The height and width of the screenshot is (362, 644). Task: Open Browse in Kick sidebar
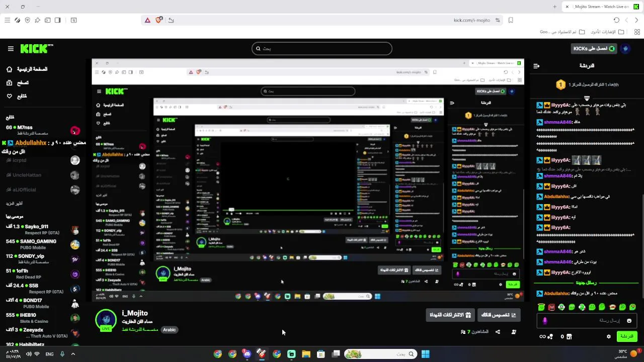(x=17, y=82)
